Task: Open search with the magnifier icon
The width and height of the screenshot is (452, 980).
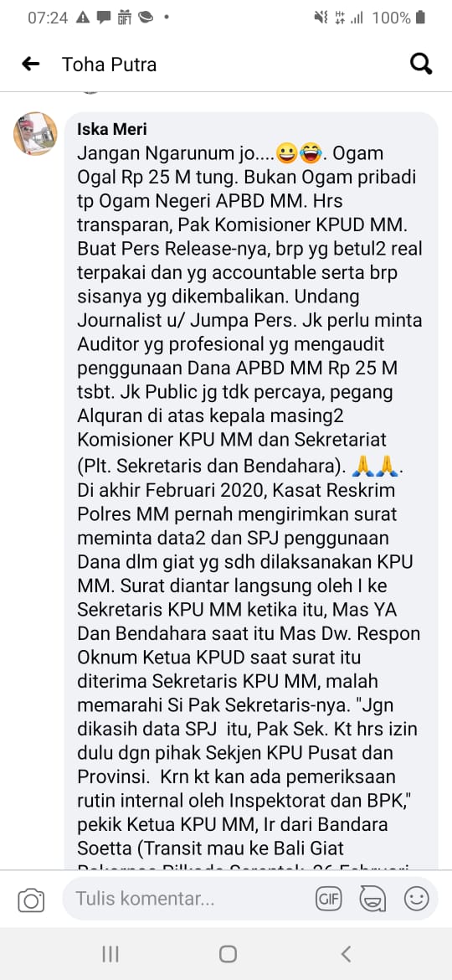Action: pyautogui.click(x=421, y=64)
